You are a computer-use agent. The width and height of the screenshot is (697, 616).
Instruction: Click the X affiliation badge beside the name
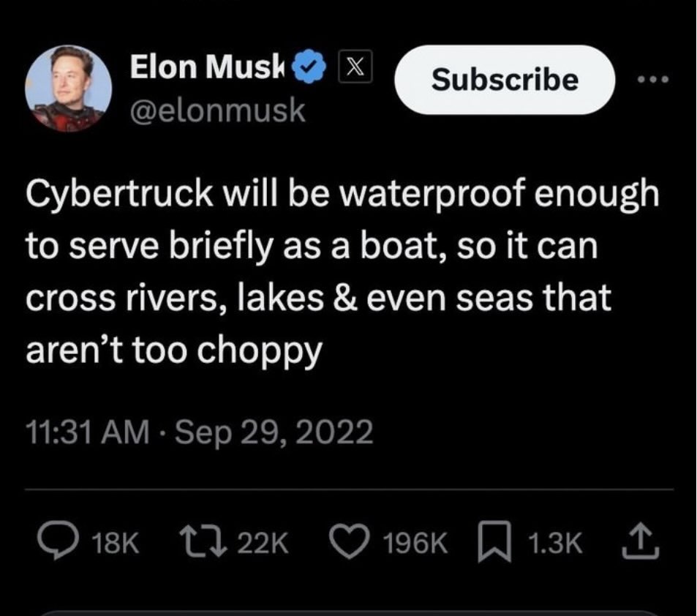[355, 68]
